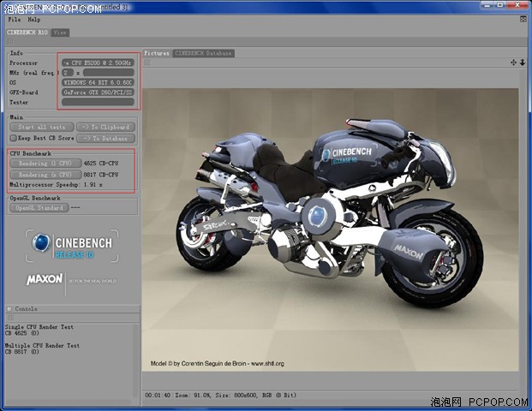Select the Pictures tab
Image resolution: width=532 pixels, height=411 pixels.
tap(157, 53)
